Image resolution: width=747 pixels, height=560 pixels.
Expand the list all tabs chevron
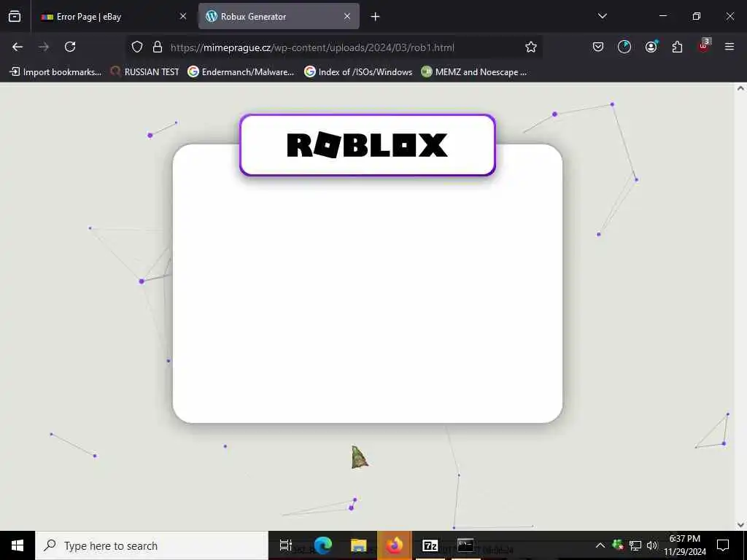[x=602, y=16]
